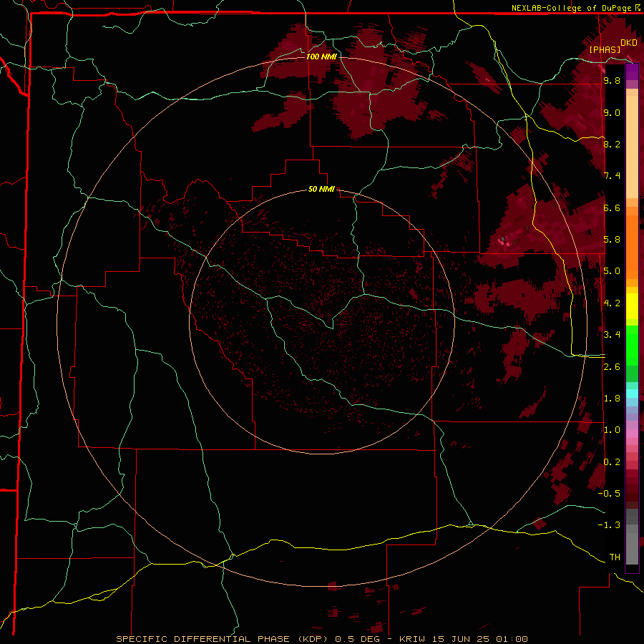Image resolution: width=644 pixels, height=644 pixels.
Task: Click the -1.3 value on the color scale
Action: [x=609, y=525]
